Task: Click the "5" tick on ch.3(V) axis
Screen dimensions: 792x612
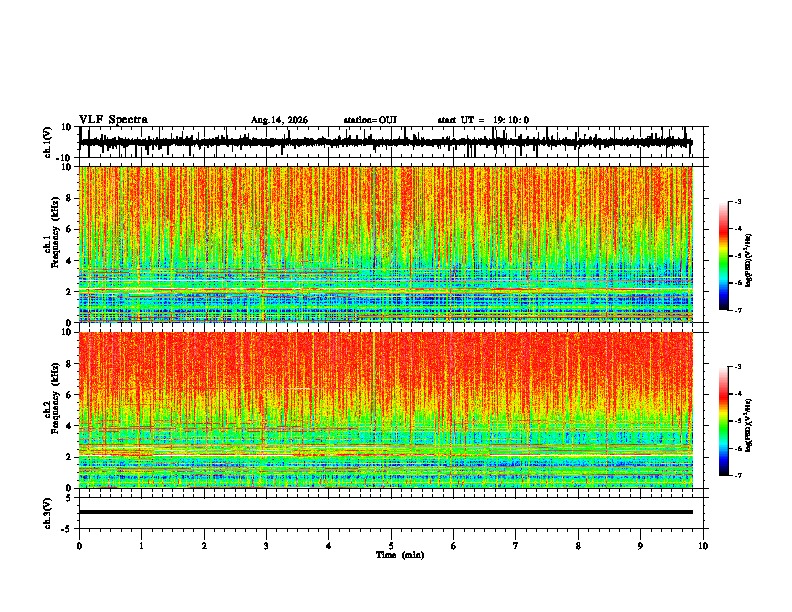Action: click(69, 498)
